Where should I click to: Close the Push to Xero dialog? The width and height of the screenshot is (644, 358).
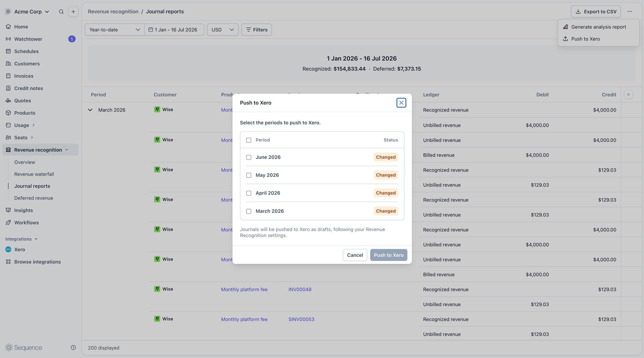click(x=401, y=103)
